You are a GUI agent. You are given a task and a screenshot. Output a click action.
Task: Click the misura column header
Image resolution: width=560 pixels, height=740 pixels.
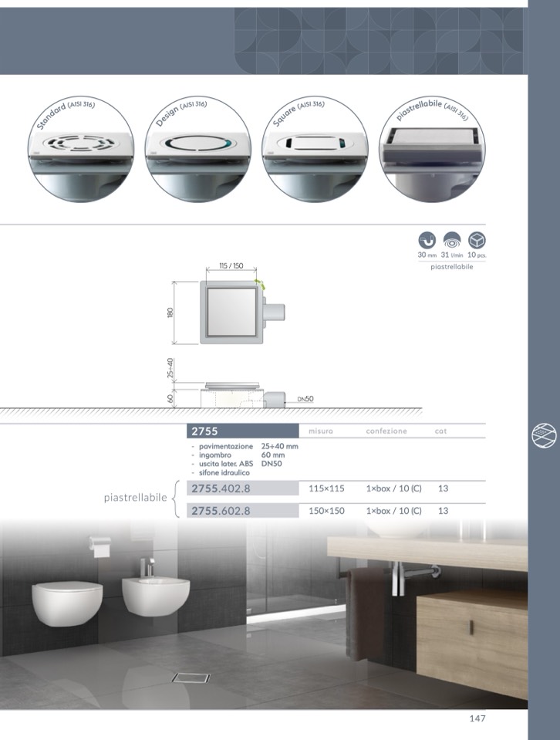(320, 431)
